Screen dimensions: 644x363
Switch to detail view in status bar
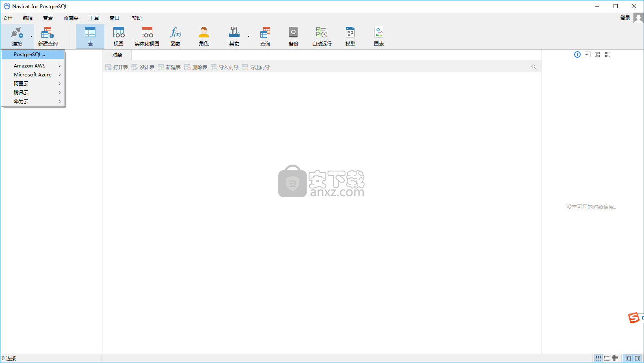pyautogui.click(x=615, y=358)
